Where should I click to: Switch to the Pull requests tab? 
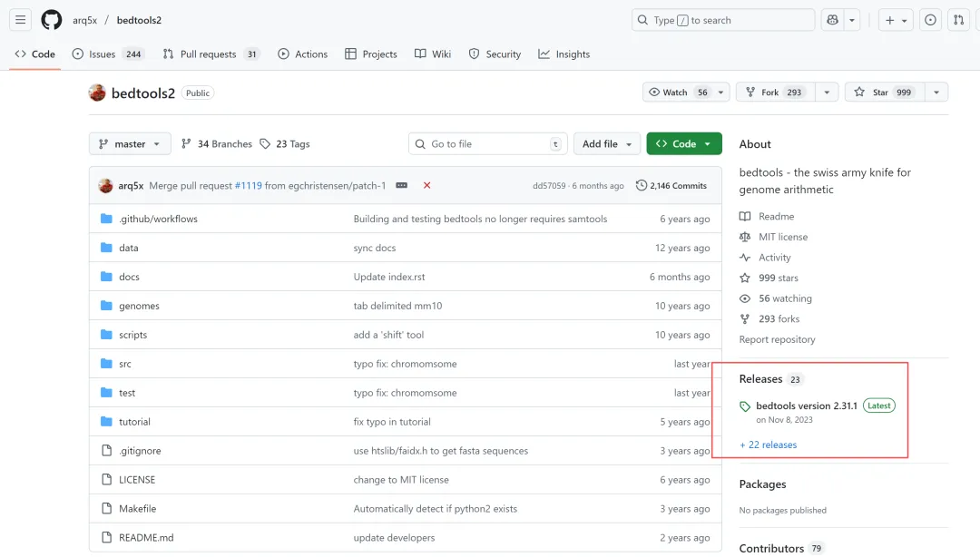pos(211,54)
